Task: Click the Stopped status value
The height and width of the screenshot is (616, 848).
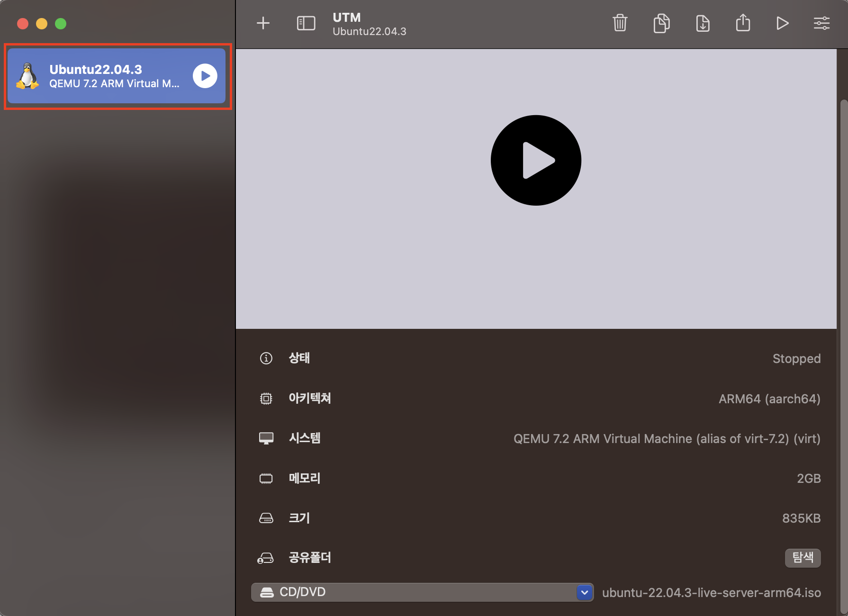Action: click(797, 359)
